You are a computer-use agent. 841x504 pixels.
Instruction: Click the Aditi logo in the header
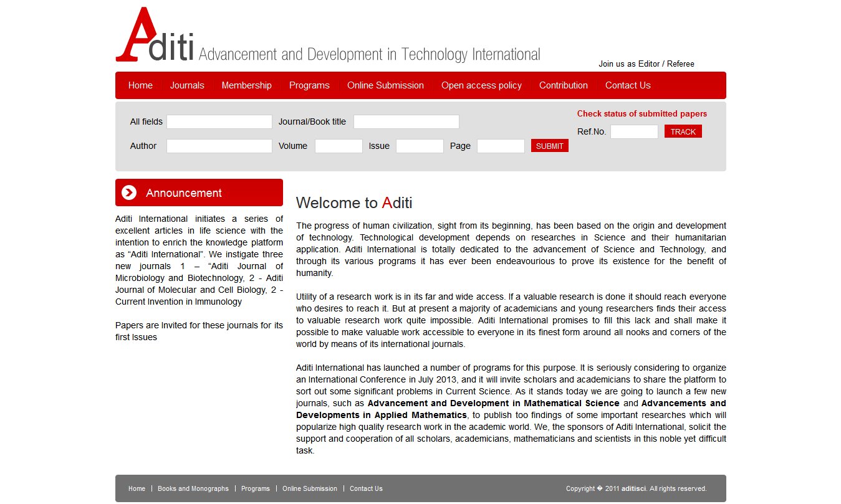155,35
